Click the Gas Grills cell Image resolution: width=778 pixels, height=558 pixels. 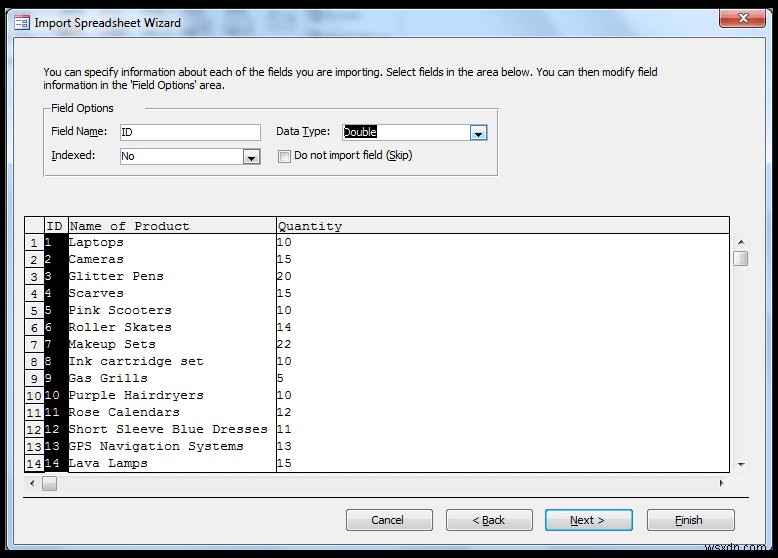172,378
